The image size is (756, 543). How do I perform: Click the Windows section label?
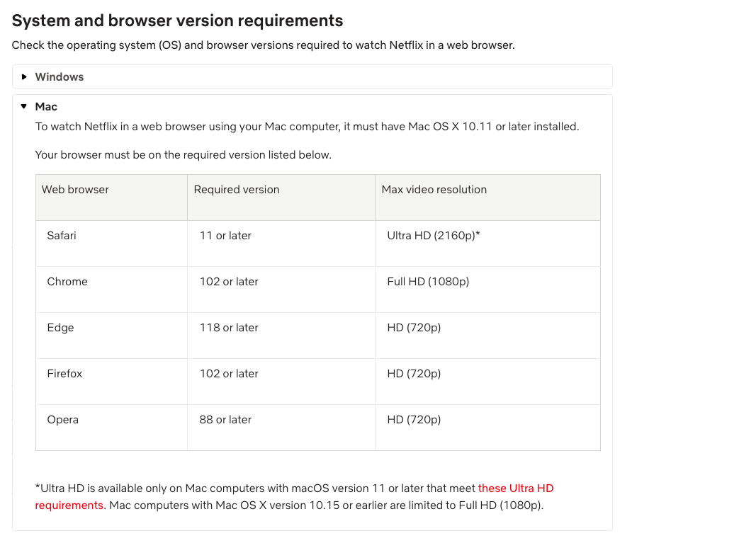coord(60,76)
